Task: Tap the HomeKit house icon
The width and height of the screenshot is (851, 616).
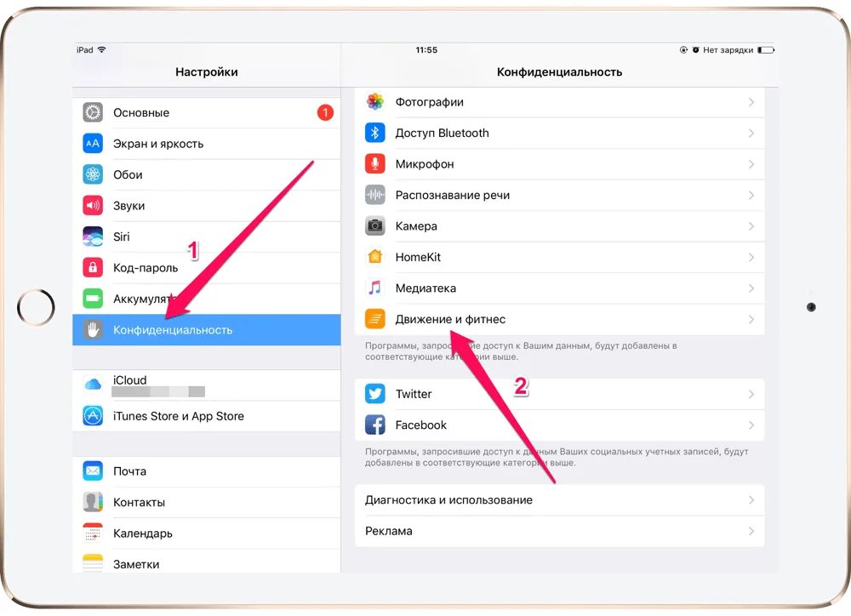Action: pos(375,257)
